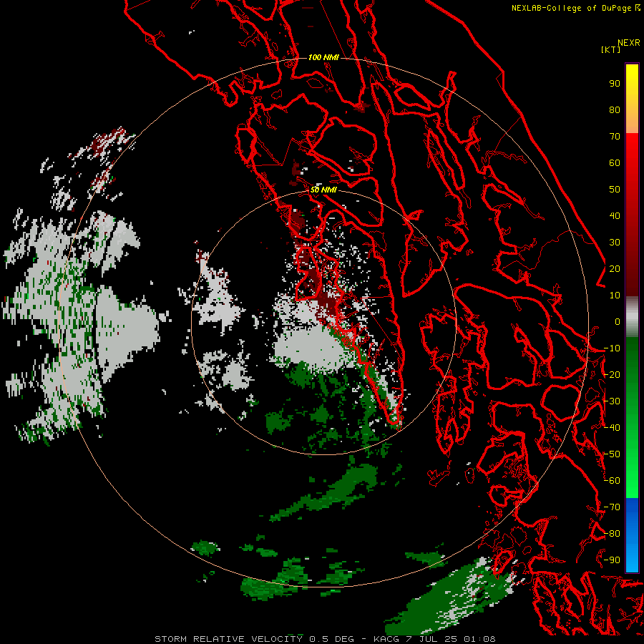This screenshot has height=644, width=644.
Task: Select the -30 label on velocity scale
Action: click(x=612, y=401)
